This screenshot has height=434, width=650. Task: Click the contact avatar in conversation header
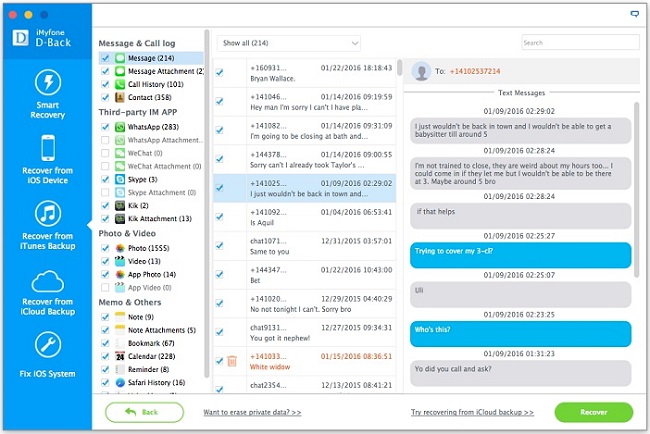coord(422,71)
